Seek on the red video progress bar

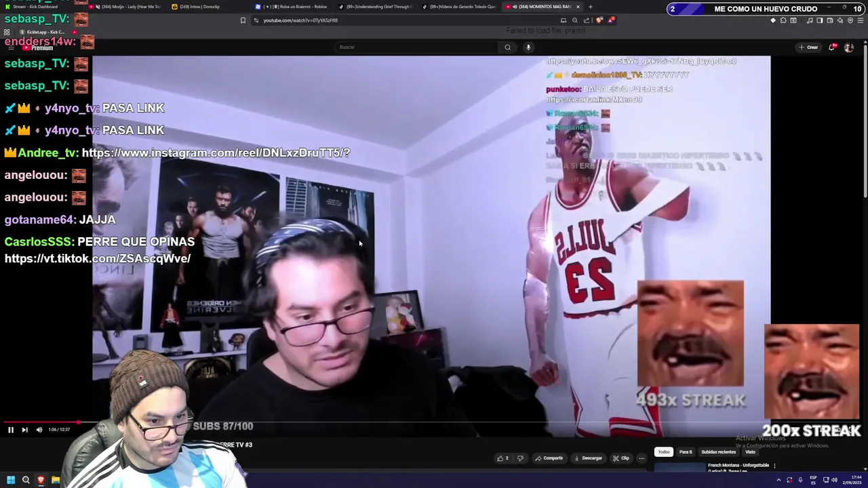point(41,422)
